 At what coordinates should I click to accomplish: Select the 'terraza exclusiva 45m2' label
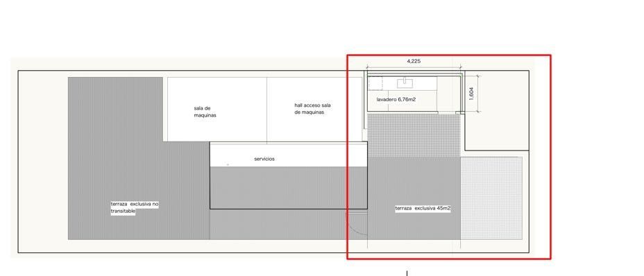[x=423, y=208]
